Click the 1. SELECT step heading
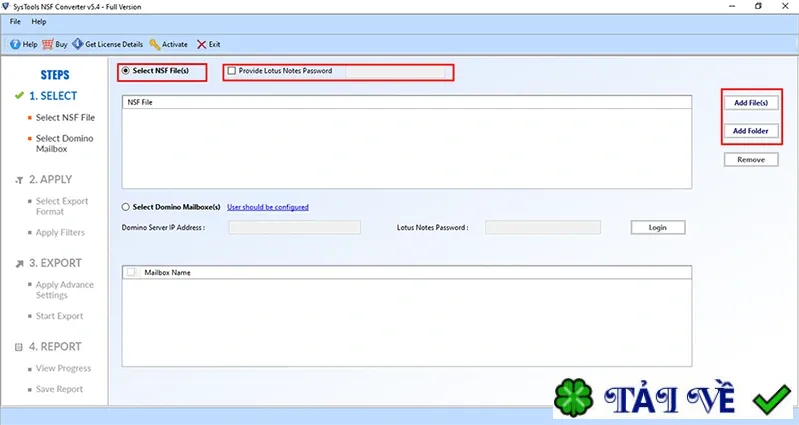Viewport: 799px width, 425px height. click(x=53, y=96)
